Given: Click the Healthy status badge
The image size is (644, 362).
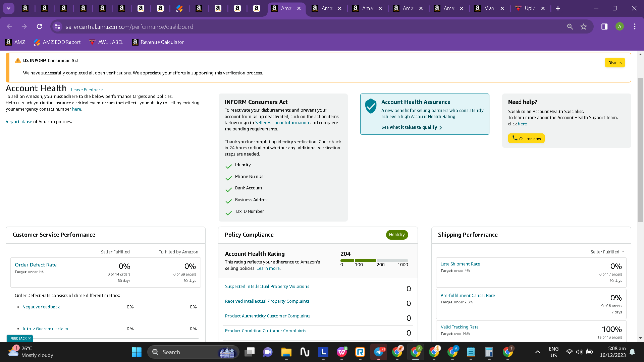Looking at the screenshot, I should 397,235.
